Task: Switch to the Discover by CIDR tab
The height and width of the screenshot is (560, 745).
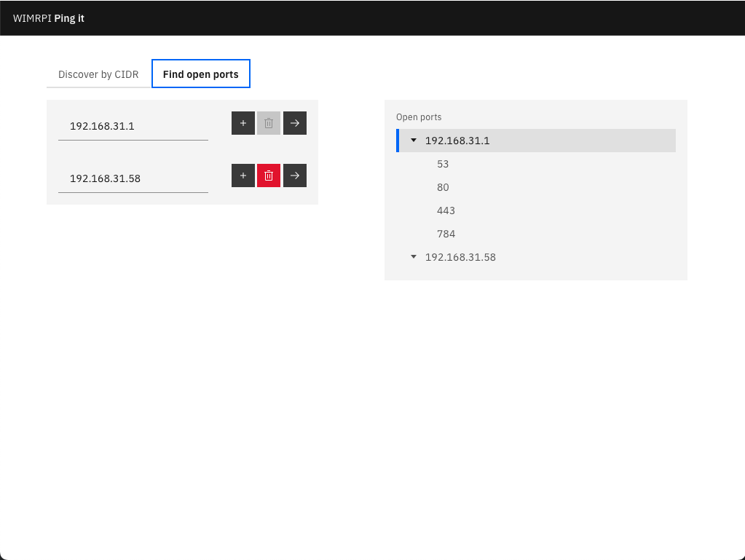Action: click(98, 74)
